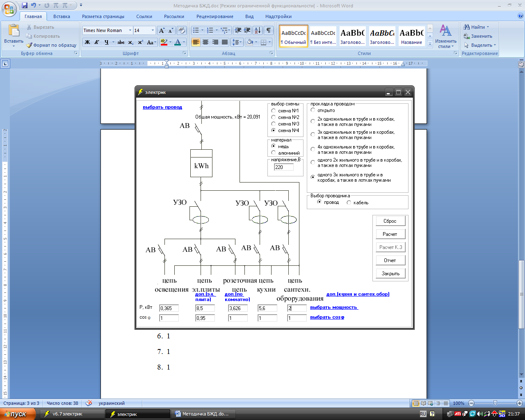Screen dimensions: 525x420
Task: Click the напряжение input field with 220
Action: pyautogui.click(x=284, y=167)
